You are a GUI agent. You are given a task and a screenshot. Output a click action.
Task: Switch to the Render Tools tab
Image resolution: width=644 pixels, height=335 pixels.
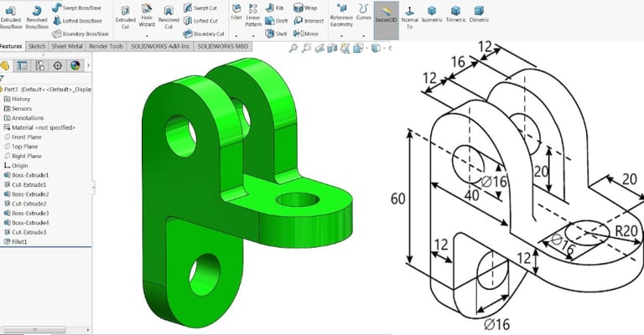click(x=106, y=46)
